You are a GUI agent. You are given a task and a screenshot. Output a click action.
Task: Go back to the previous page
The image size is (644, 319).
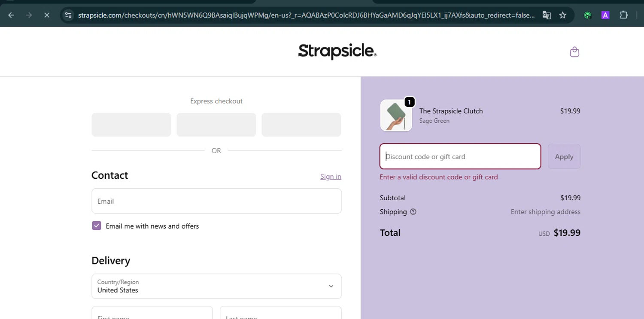click(x=12, y=15)
